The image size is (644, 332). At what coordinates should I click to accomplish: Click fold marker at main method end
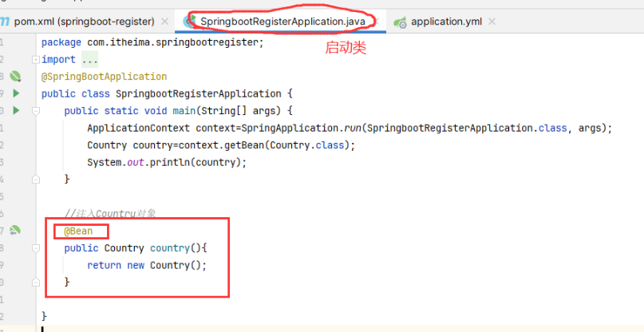click(x=36, y=180)
